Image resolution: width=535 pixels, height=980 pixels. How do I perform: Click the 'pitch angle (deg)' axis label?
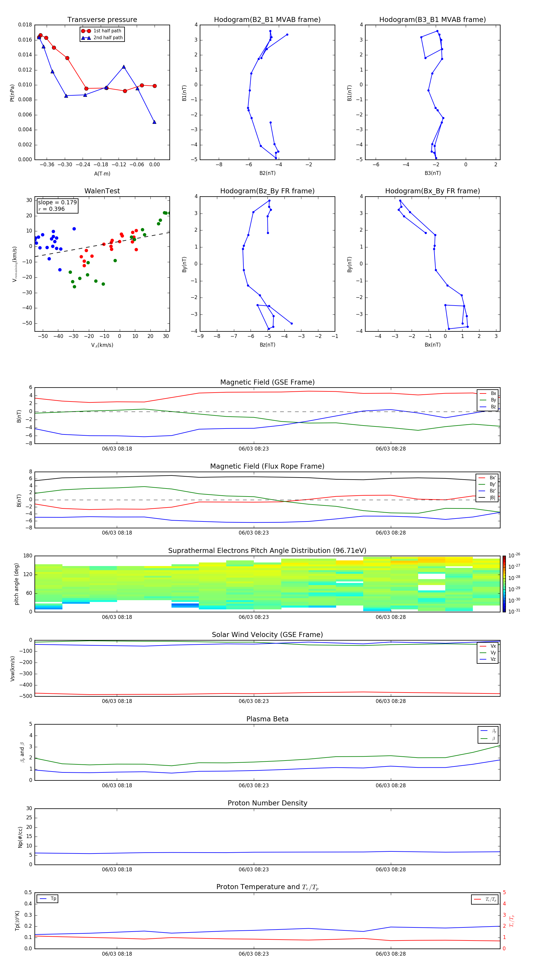coord(16,584)
